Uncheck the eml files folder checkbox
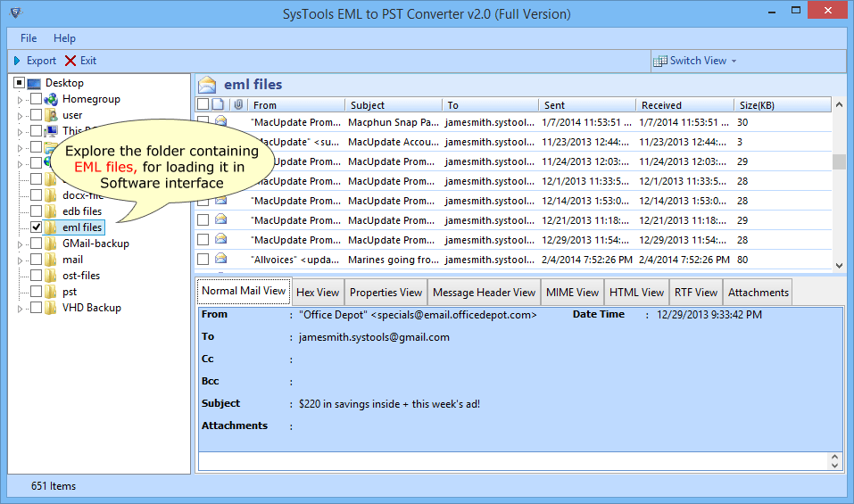854x504 pixels. [36, 227]
